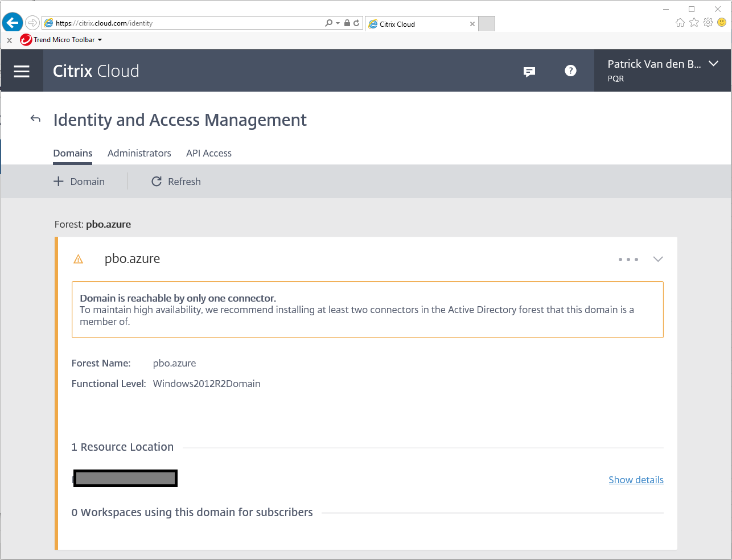Click the pbo.azure domain title
The height and width of the screenshot is (560, 732).
(132, 259)
